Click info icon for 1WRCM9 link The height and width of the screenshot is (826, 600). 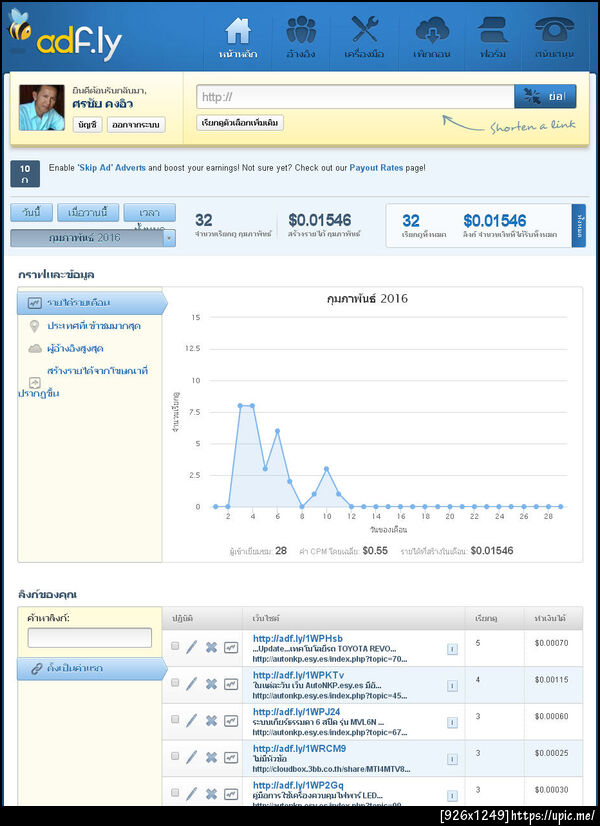[452, 759]
